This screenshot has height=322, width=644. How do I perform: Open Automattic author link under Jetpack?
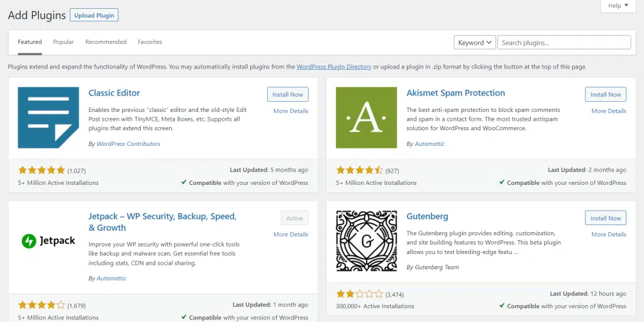(x=112, y=278)
